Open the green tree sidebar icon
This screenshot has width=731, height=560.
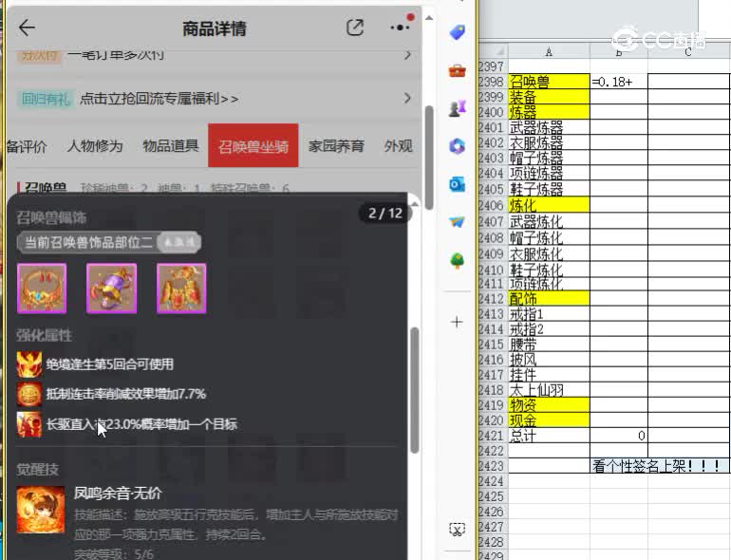457,260
